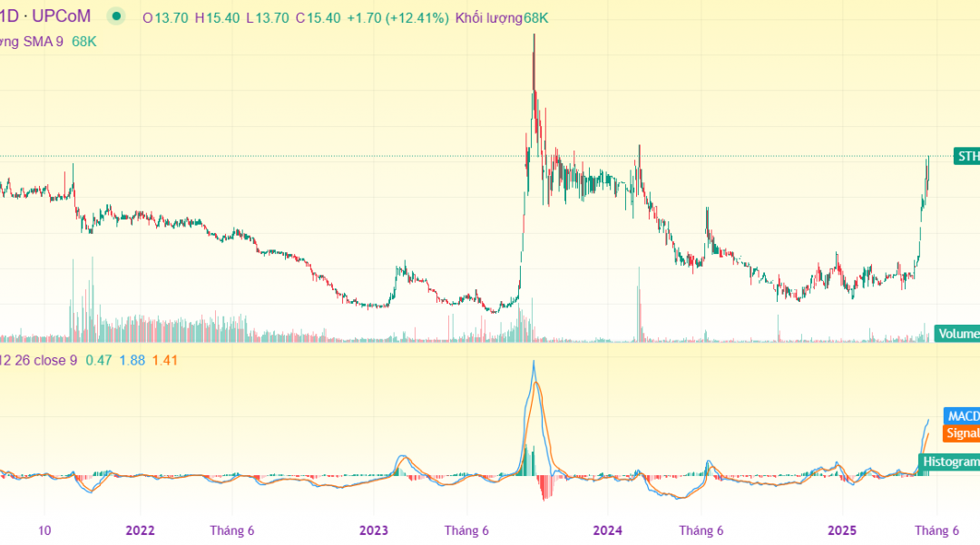
Task: Click the 2025 year marker on time axis
Action: point(842,530)
